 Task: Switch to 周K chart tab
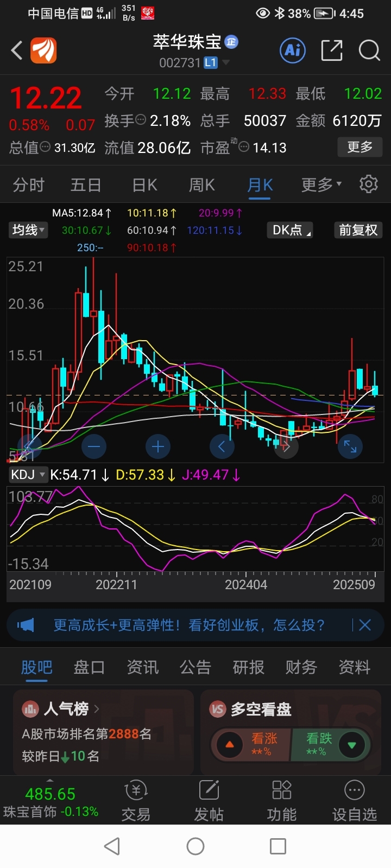(x=202, y=185)
